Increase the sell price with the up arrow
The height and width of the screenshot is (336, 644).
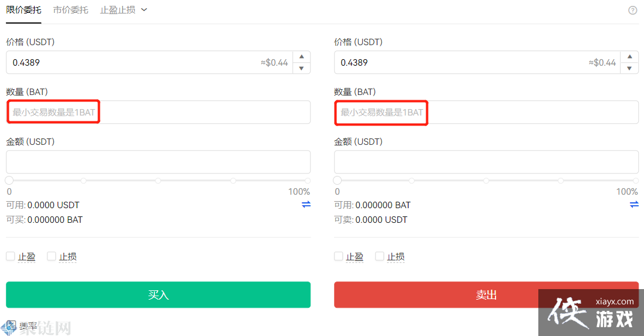point(629,57)
